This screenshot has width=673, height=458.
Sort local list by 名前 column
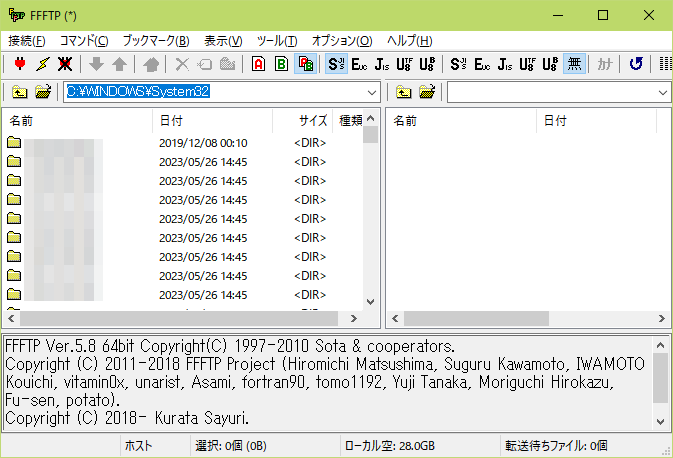pyautogui.click(x=77, y=121)
